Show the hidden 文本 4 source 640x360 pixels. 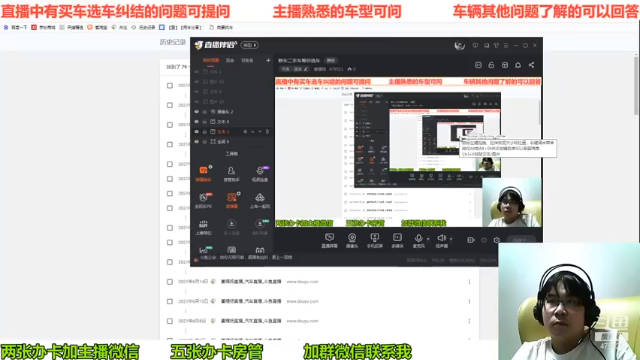(197, 91)
